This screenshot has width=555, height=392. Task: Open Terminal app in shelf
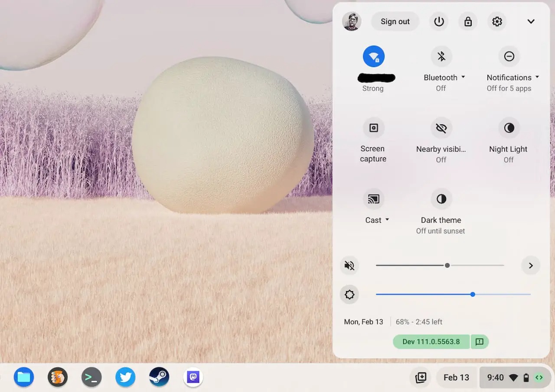91,377
